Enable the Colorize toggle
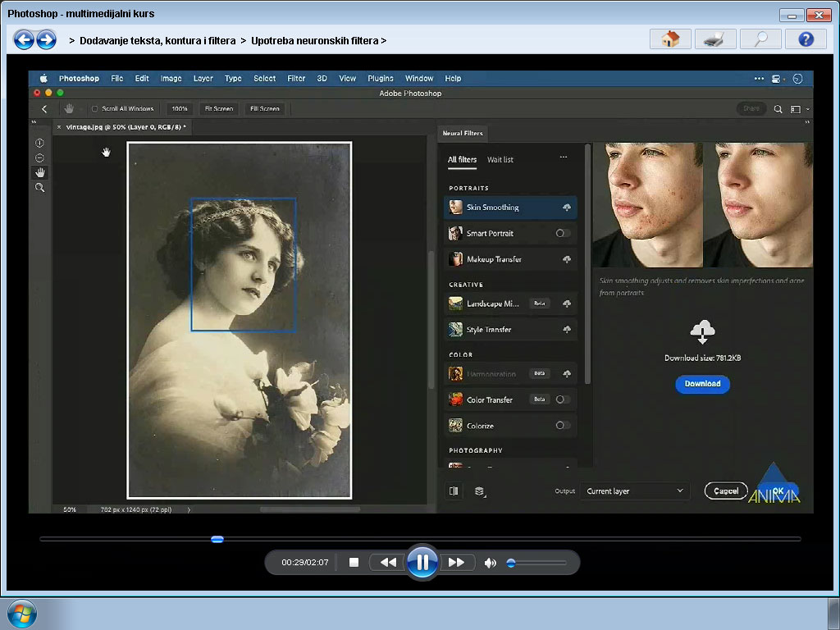The width and height of the screenshot is (840, 630). click(x=563, y=425)
